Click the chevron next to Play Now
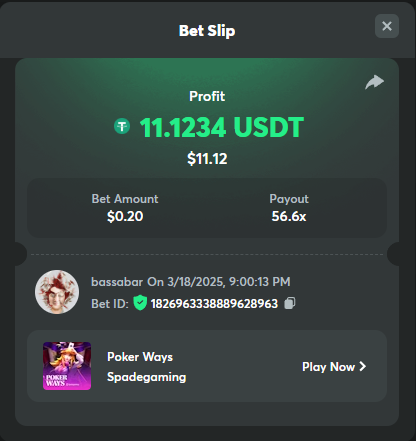The width and height of the screenshot is (416, 441). click(363, 367)
